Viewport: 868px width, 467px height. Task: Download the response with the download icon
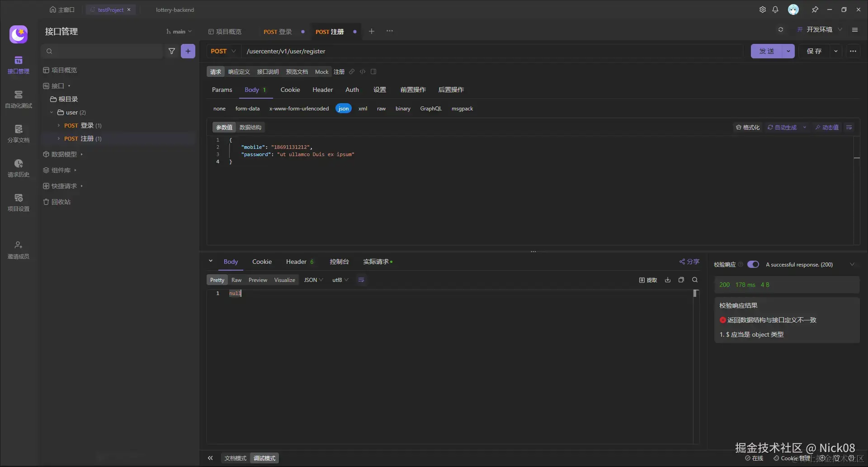point(668,280)
